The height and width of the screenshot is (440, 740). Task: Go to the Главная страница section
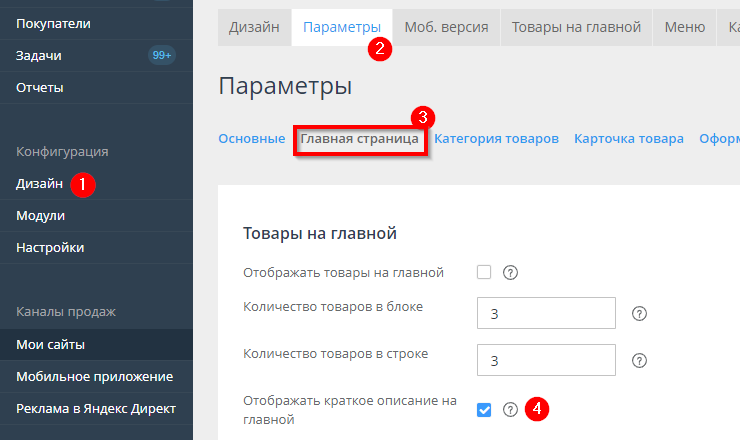click(x=360, y=139)
